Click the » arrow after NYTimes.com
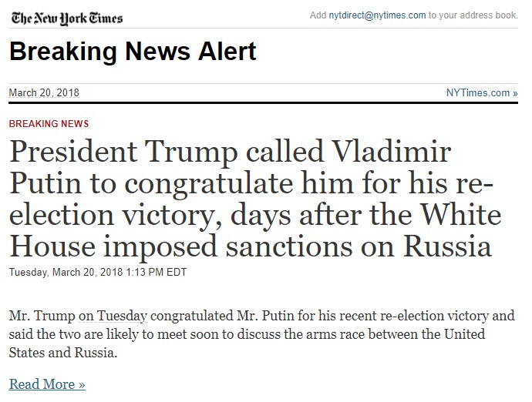This screenshot has width=532, height=402. [x=514, y=93]
